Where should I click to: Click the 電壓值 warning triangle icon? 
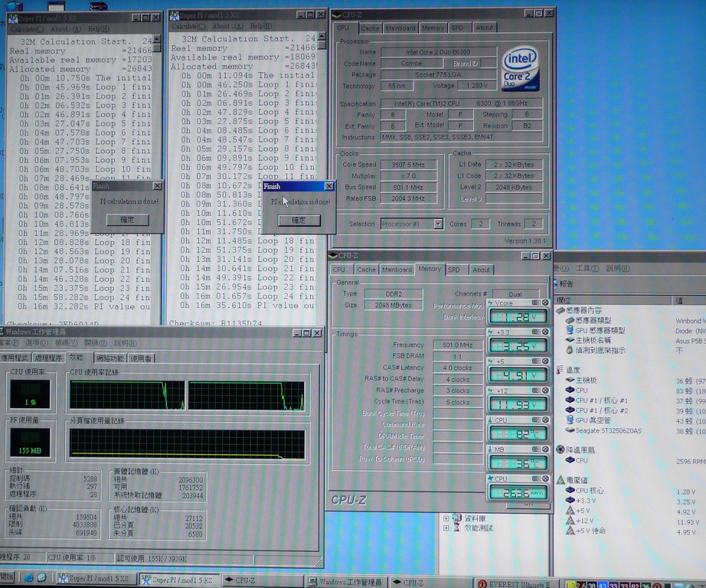(561, 479)
